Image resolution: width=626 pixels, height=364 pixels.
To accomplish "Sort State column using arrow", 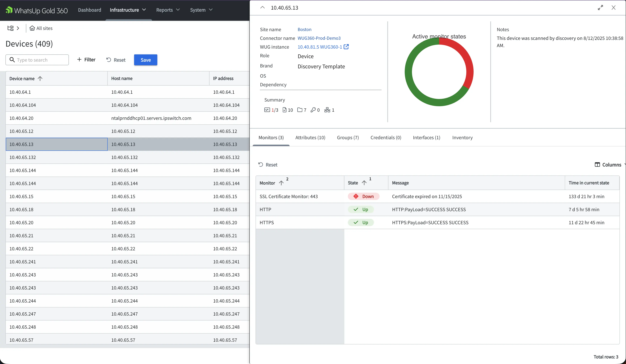I will pyautogui.click(x=364, y=183).
